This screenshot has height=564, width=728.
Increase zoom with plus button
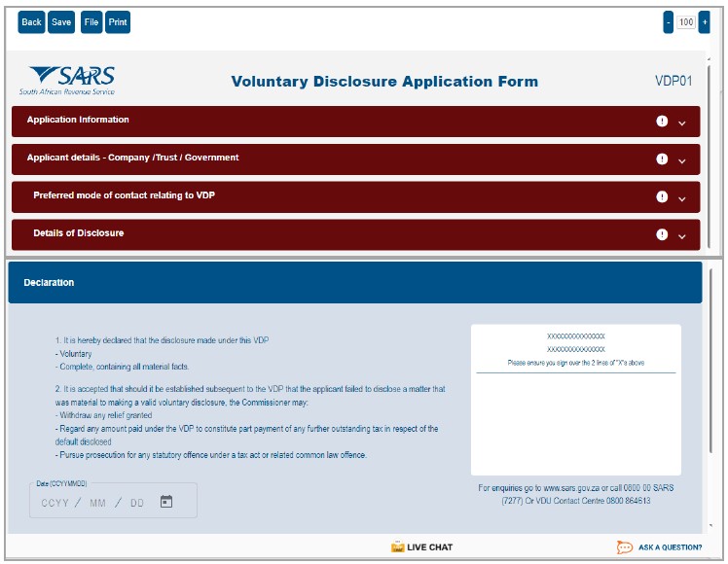705,22
